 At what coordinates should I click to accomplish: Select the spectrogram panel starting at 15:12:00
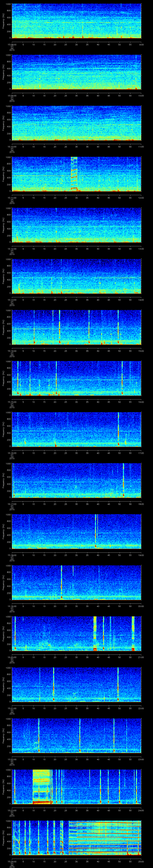pos(76,225)
